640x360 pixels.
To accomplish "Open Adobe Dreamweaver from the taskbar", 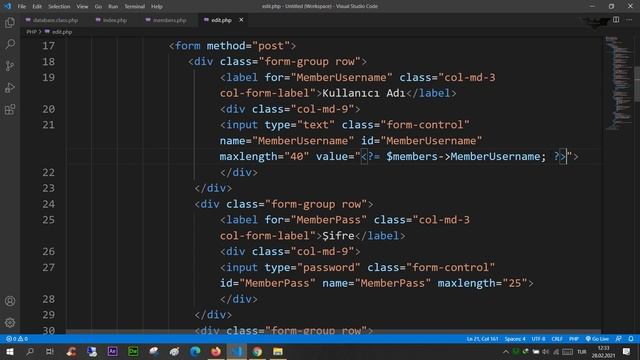I will point(133,351).
